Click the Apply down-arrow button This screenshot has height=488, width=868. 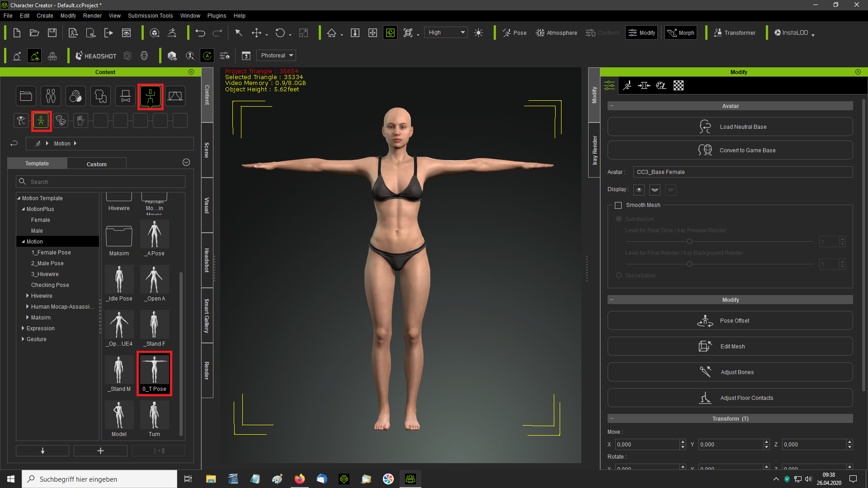point(42,450)
